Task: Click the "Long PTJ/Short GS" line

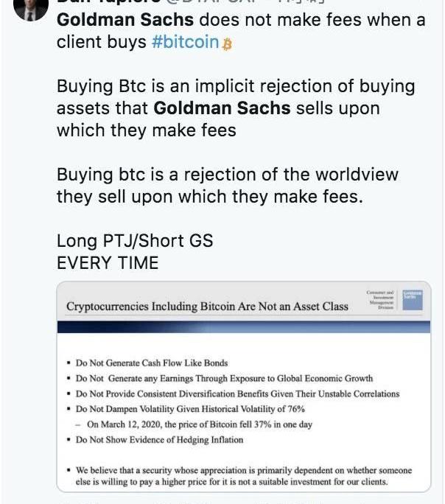Action: tap(134, 241)
